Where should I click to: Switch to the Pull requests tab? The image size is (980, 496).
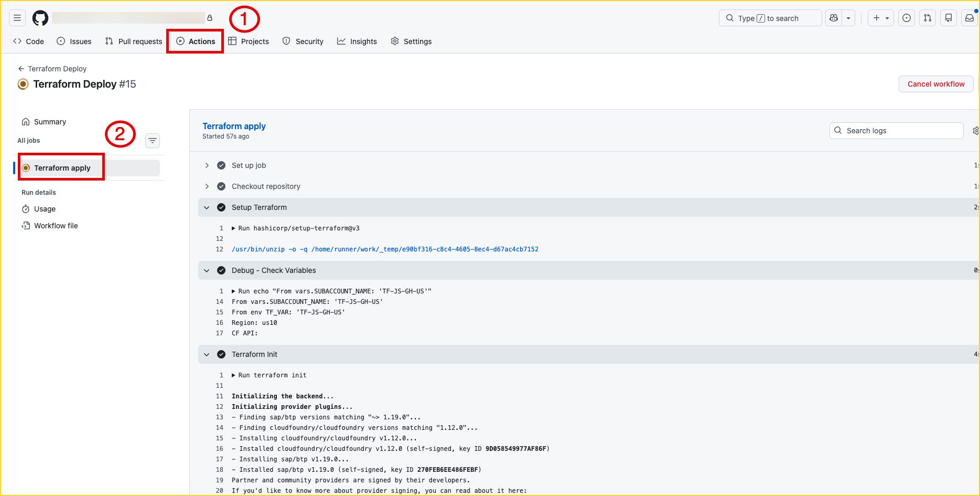click(x=134, y=41)
